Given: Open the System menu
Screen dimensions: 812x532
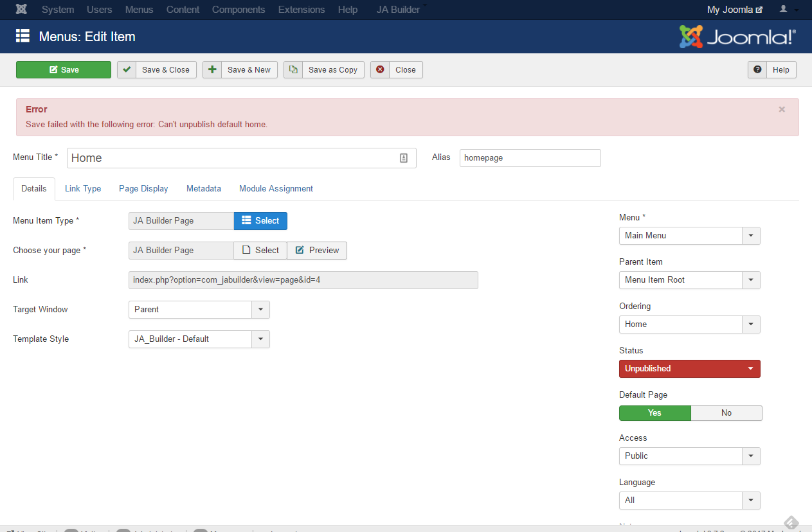Looking at the screenshot, I should 58,10.
